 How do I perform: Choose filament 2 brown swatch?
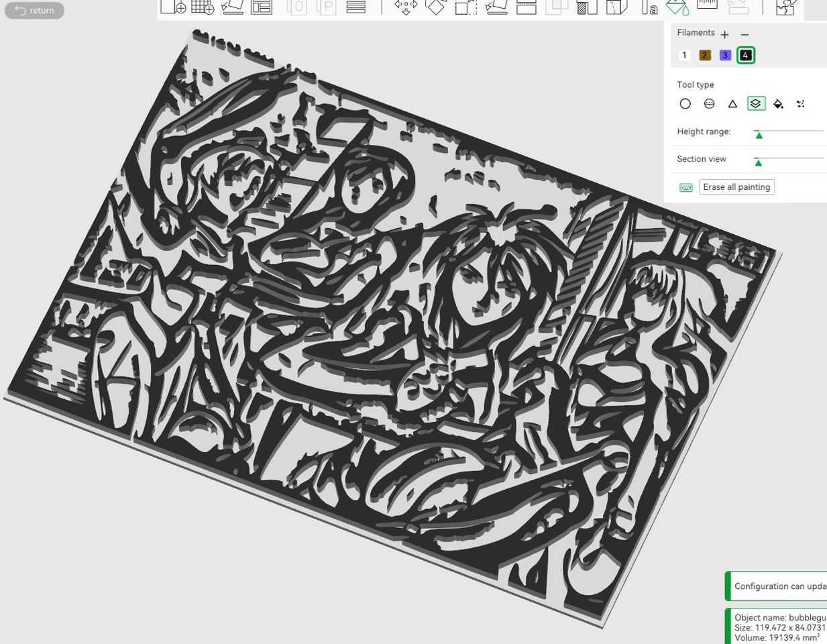(704, 55)
